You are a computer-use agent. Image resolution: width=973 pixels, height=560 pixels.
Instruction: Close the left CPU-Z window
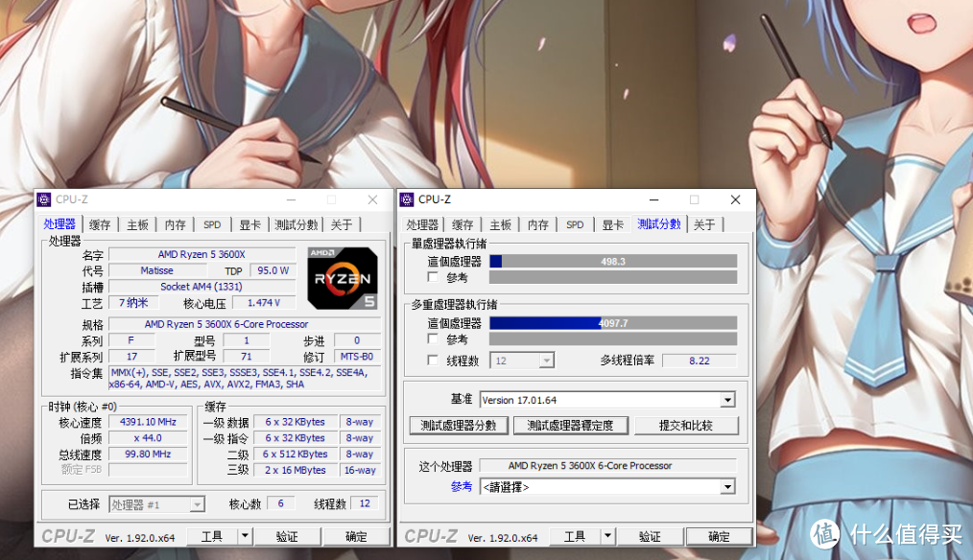(372, 199)
